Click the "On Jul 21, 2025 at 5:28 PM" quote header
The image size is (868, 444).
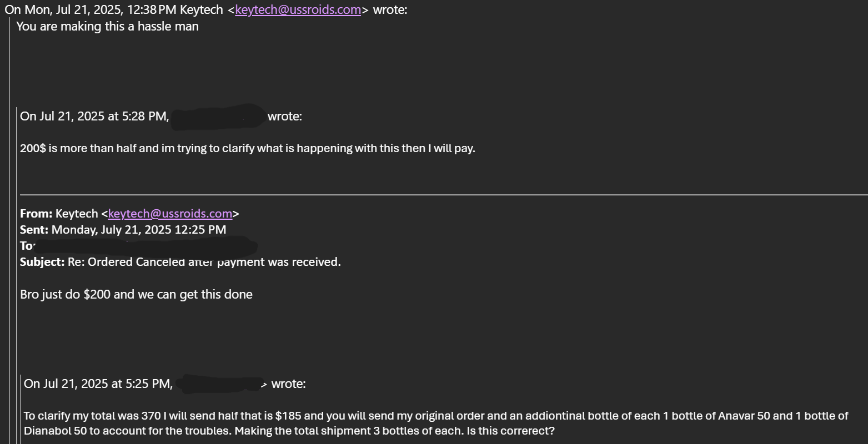(94, 116)
